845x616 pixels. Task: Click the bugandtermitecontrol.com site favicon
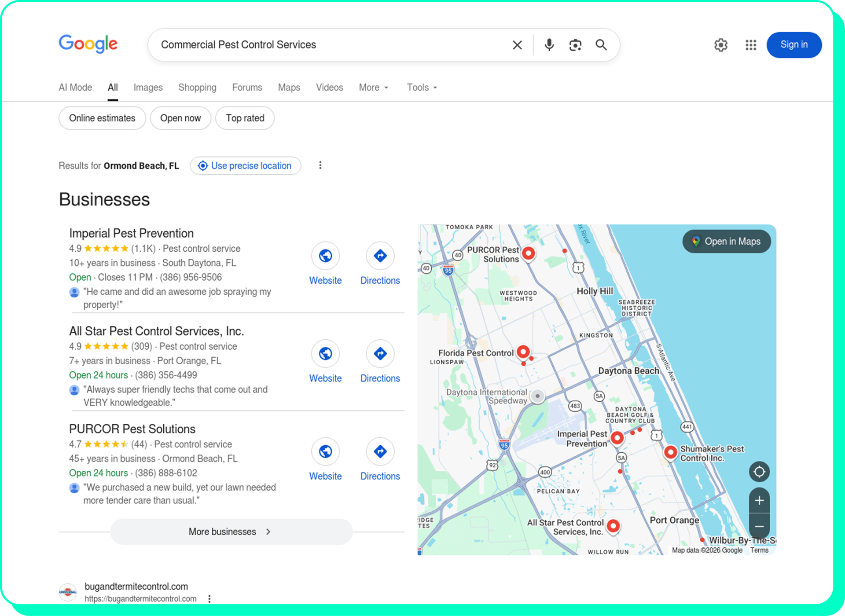(x=68, y=592)
